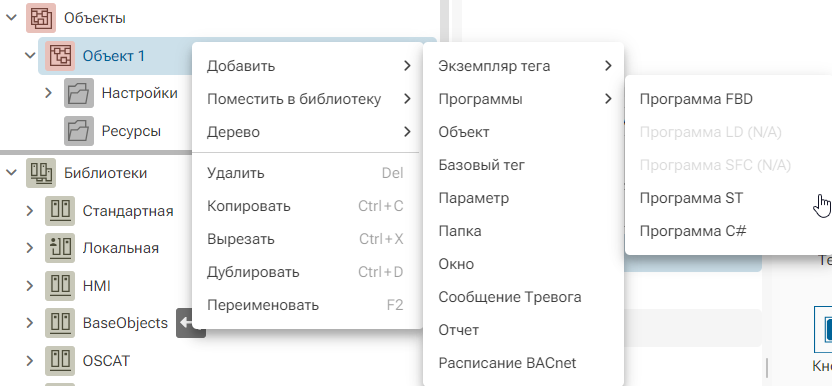Click the HMI library icon

(60, 286)
